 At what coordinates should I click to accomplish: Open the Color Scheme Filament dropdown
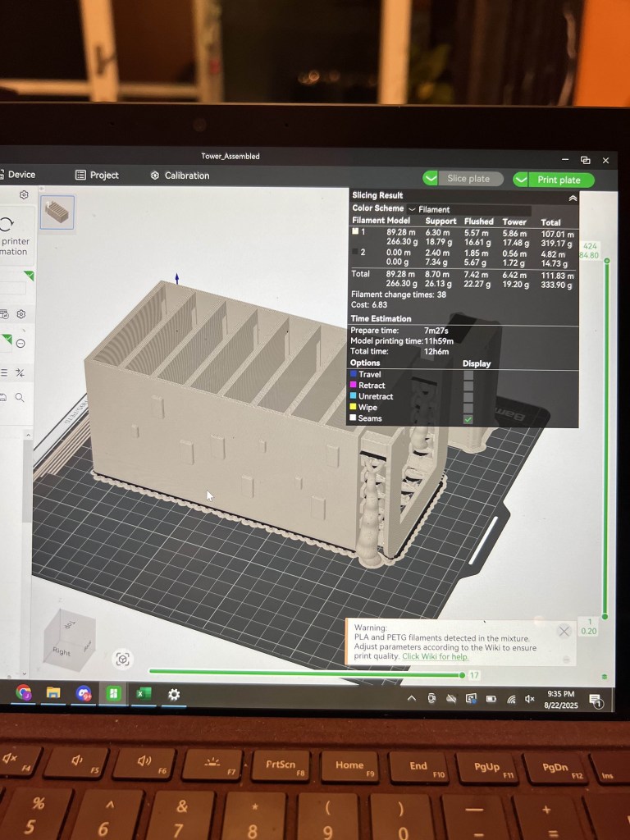point(468,209)
